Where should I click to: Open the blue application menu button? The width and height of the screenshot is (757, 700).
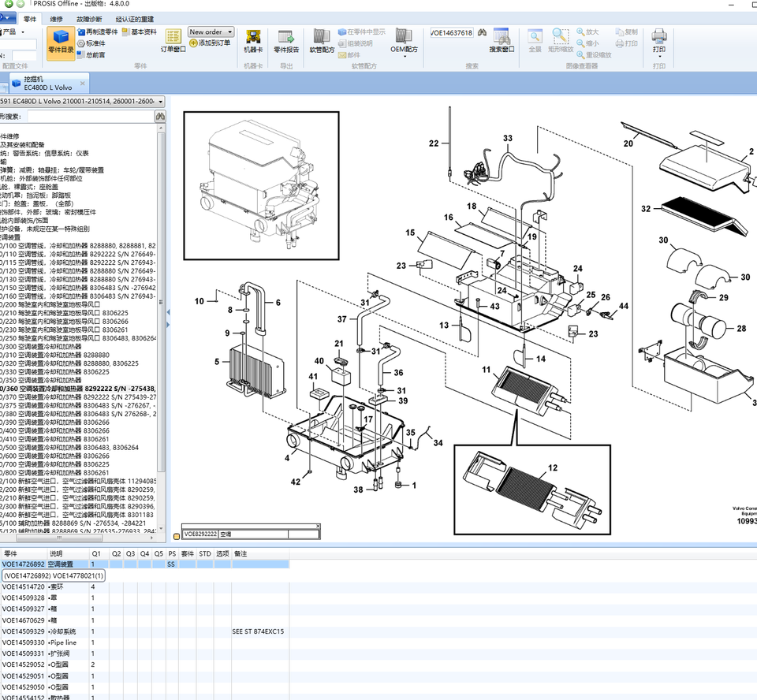point(7,18)
